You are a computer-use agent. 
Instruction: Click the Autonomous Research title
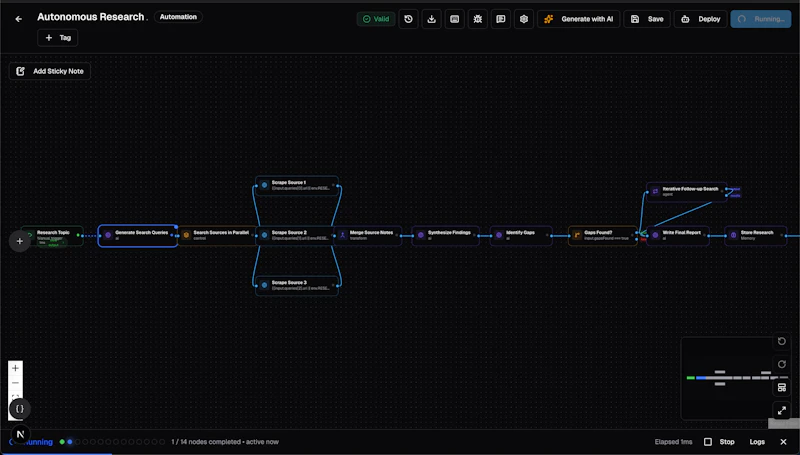[91, 17]
